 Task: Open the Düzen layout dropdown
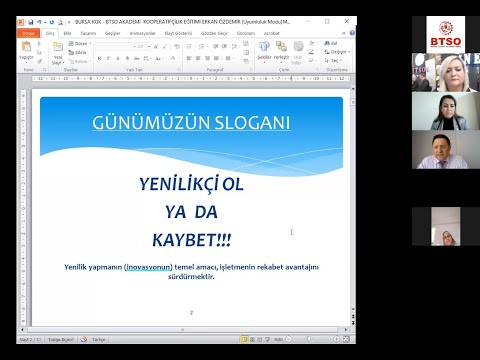pos(80,44)
